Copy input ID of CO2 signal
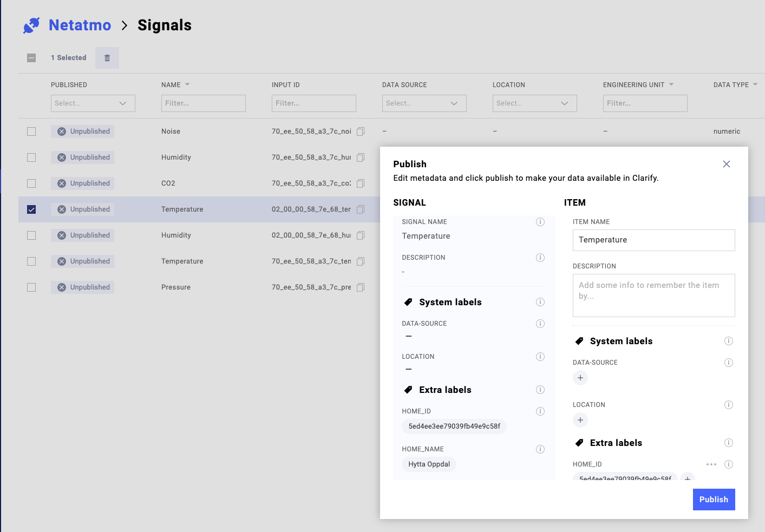The height and width of the screenshot is (532, 765). (x=361, y=183)
